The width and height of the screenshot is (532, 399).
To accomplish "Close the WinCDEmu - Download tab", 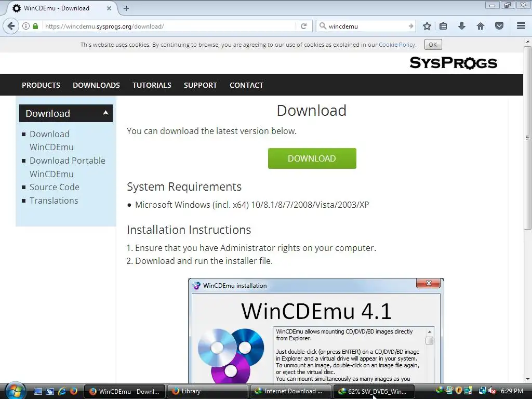I will pos(109,8).
